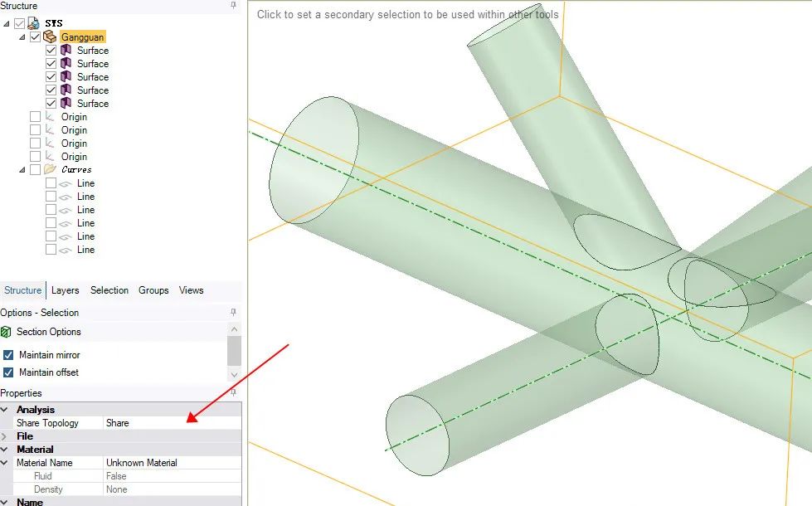This screenshot has height=506, width=812.
Task: Click the last Origin axis icon
Action: (x=50, y=157)
